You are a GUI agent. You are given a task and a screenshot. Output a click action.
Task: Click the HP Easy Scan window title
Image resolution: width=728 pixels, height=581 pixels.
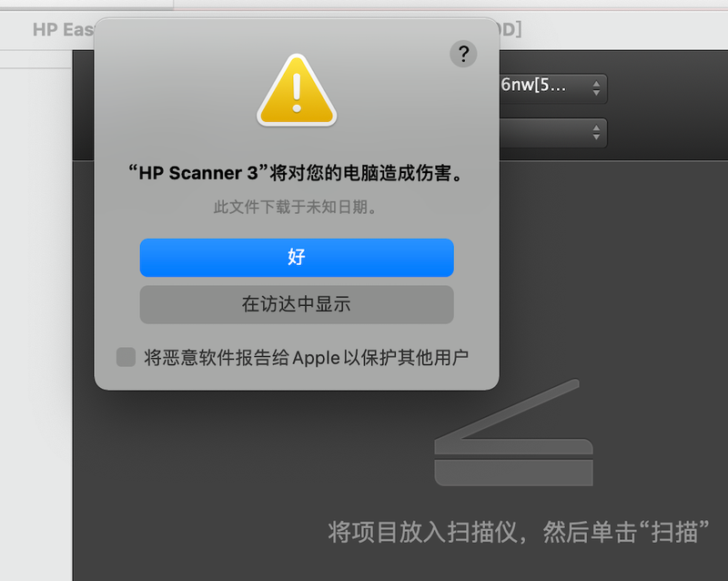[63, 29]
